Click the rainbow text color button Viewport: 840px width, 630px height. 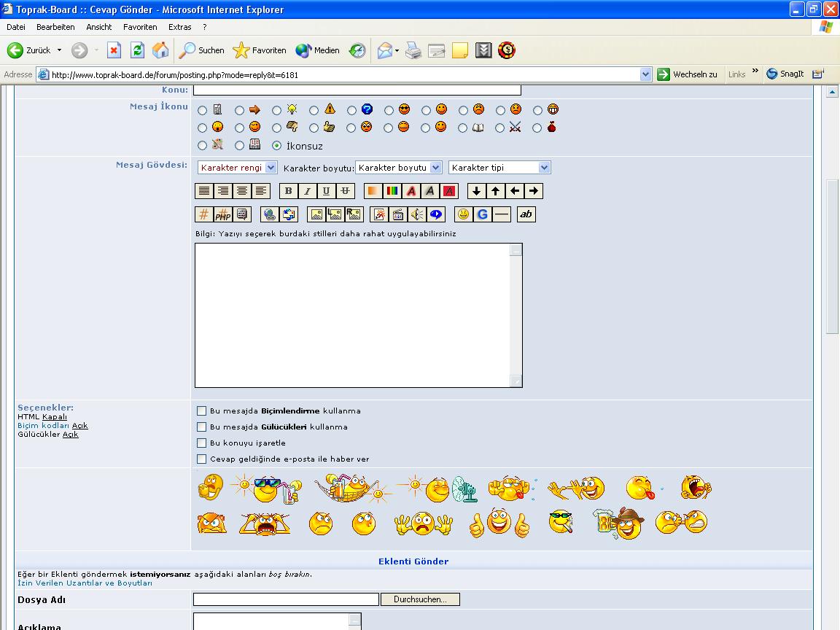click(x=392, y=191)
